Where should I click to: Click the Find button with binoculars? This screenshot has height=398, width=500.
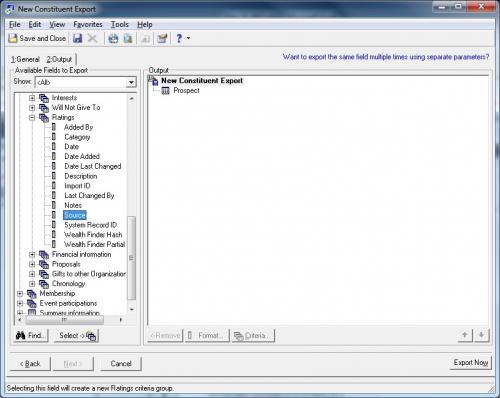[x=31, y=335]
